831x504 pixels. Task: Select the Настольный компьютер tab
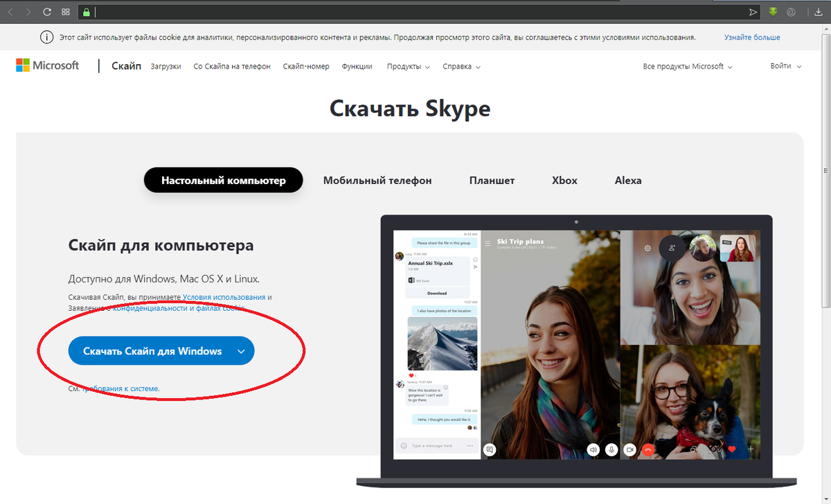(224, 180)
